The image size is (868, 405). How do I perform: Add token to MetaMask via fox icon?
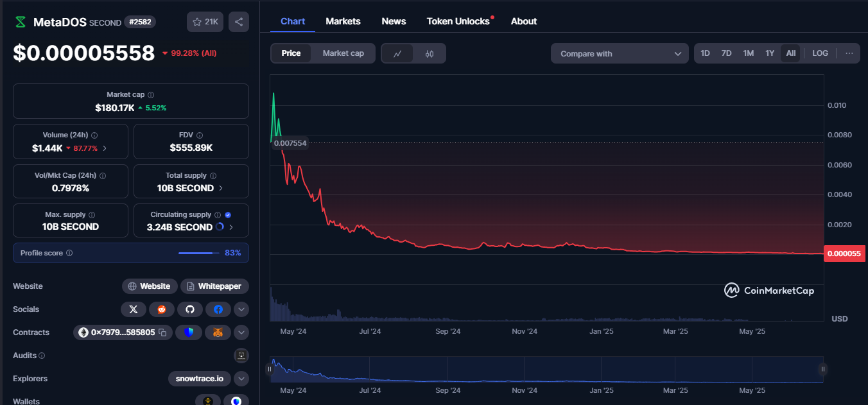(x=218, y=332)
